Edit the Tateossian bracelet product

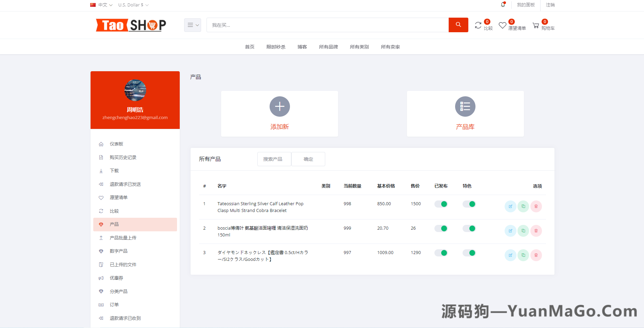[510, 206]
